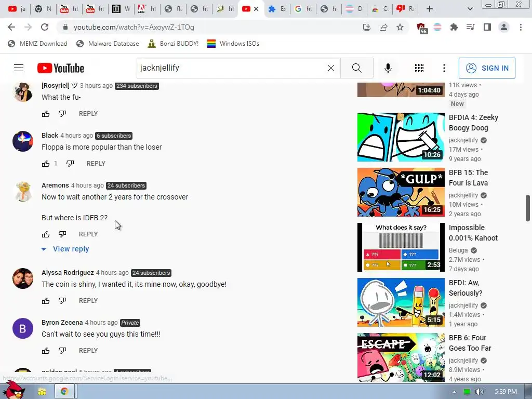The width and height of the screenshot is (532, 399).
Task: Click Byron Zecena's avatar
Action: click(x=23, y=328)
